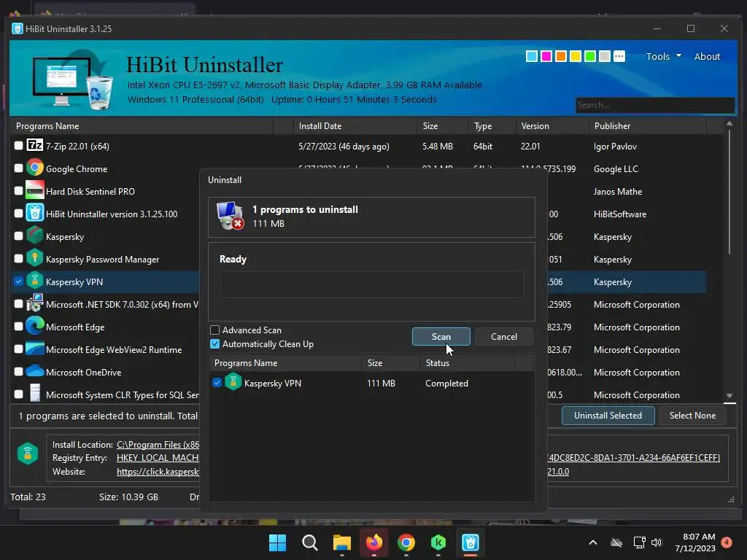Select the cyan theme color
Image resolution: width=747 pixels, height=560 pixels.
pyautogui.click(x=532, y=56)
